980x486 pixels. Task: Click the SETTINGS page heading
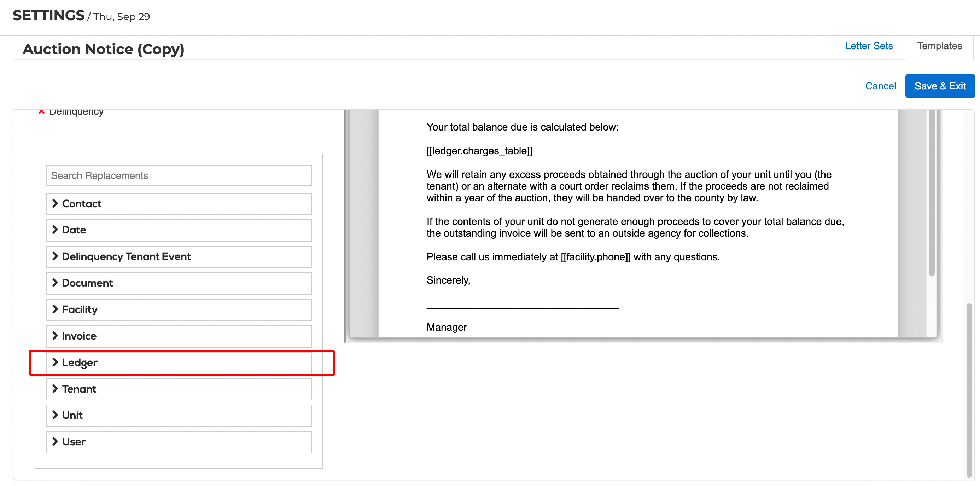pyautogui.click(x=49, y=16)
